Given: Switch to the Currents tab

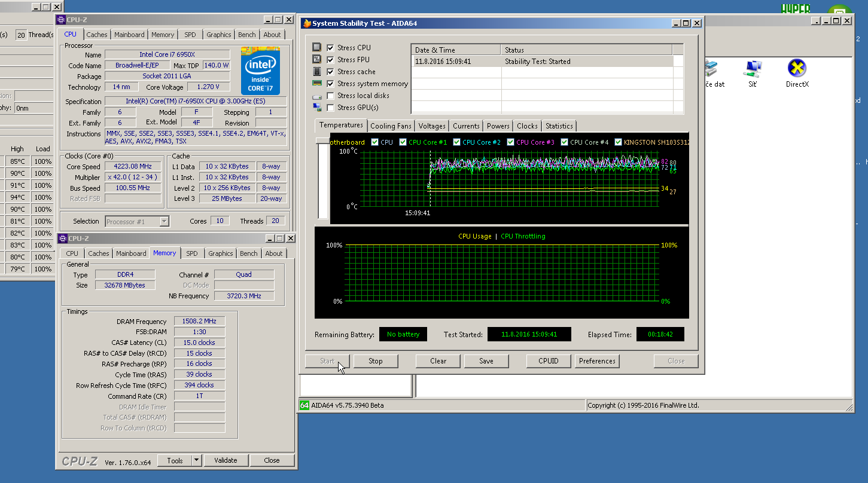Looking at the screenshot, I should tap(466, 126).
